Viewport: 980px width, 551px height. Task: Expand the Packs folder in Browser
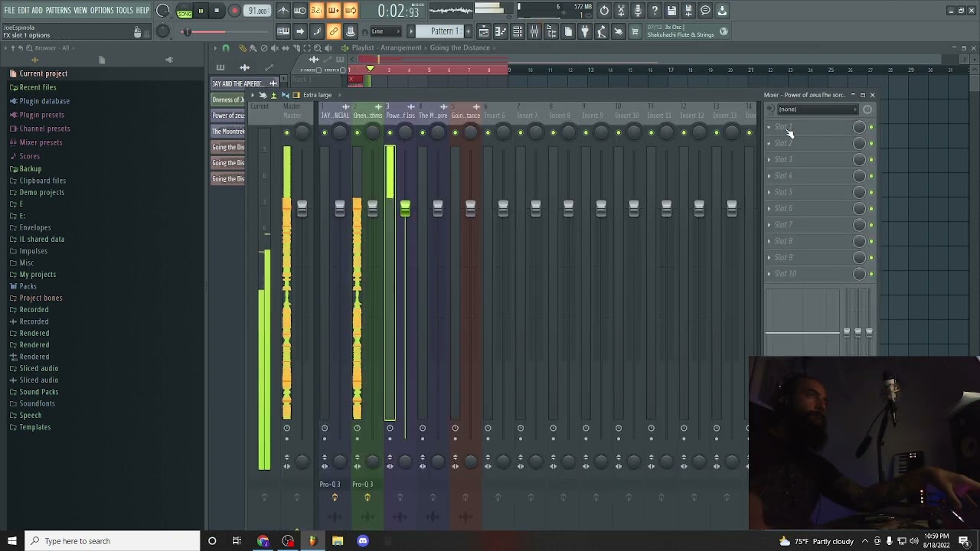tap(28, 286)
